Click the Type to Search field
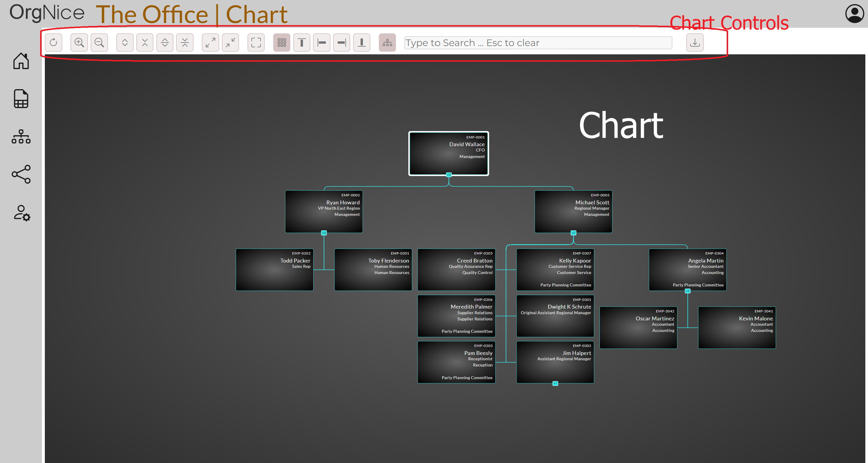This screenshot has width=868, height=463. tap(538, 43)
